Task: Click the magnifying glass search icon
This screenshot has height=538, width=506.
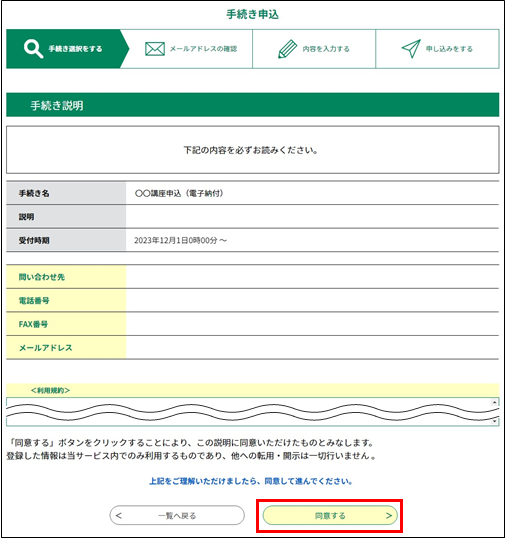Action: point(33,49)
